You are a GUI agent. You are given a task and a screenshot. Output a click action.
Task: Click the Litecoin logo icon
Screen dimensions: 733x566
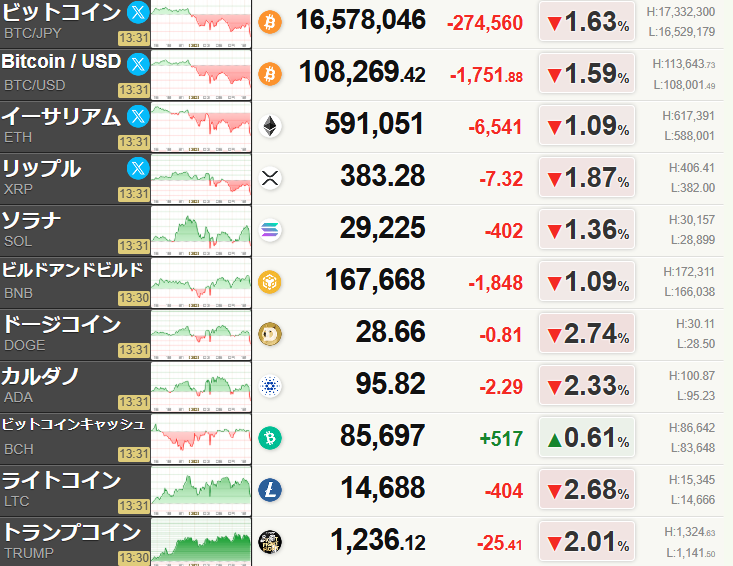(x=270, y=490)
